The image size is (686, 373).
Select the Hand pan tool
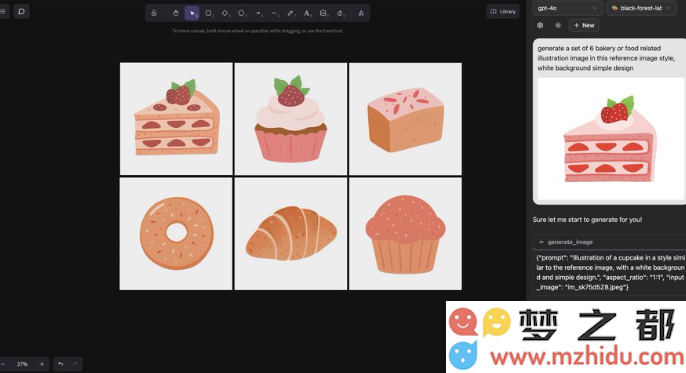pyautogui.click(x=175, y=13)
